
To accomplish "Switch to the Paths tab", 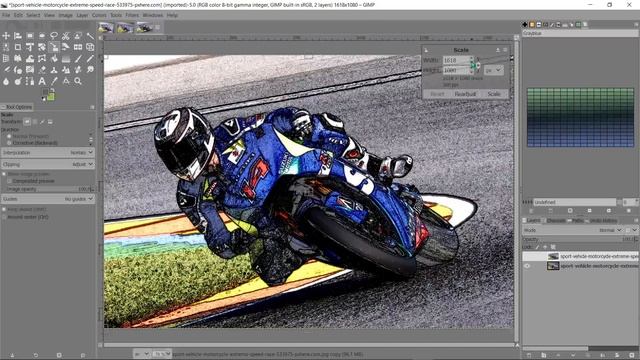I will [577, 220].
